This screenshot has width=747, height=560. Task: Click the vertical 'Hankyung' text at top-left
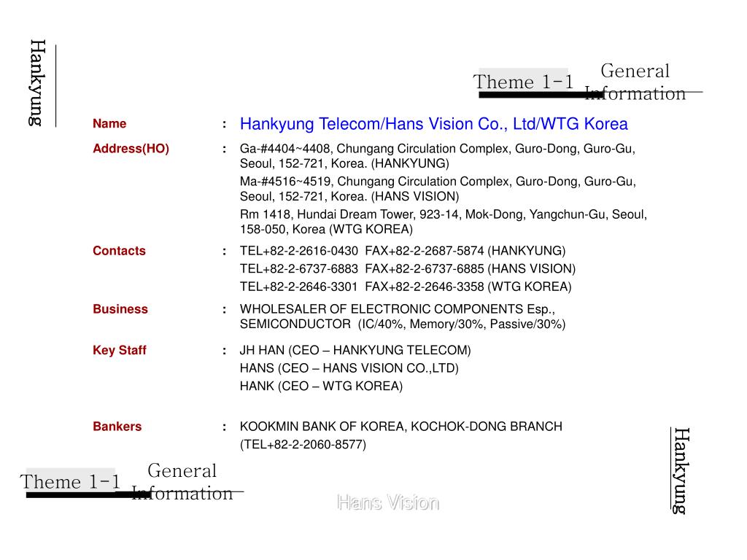[x=38, y=83]
